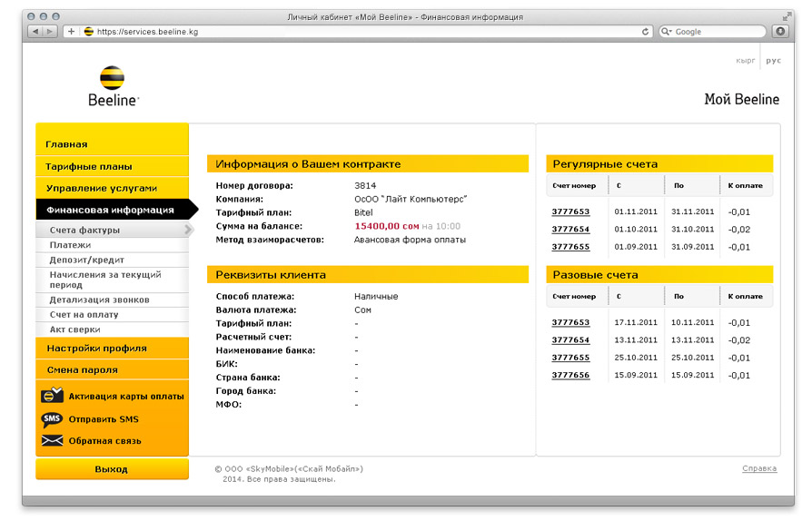The height and width of the screenshot is (521, 812).
Task: Open the Тарифные планы menu section
Action: tap(112, 167)
